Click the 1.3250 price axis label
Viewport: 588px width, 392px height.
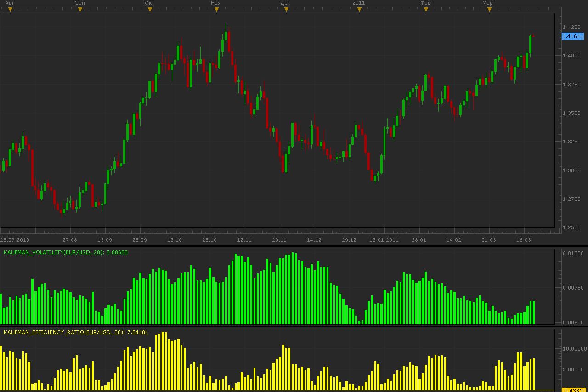pos(571,142)
